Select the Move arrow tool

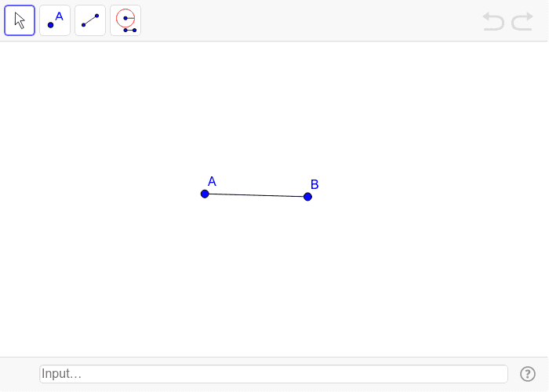pyautogui.click(x=20, y=20)
